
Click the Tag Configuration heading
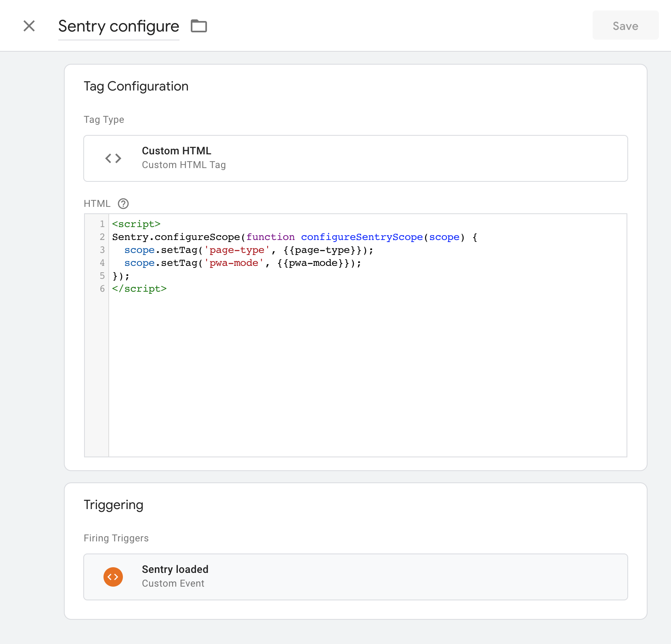click(136, 86)
